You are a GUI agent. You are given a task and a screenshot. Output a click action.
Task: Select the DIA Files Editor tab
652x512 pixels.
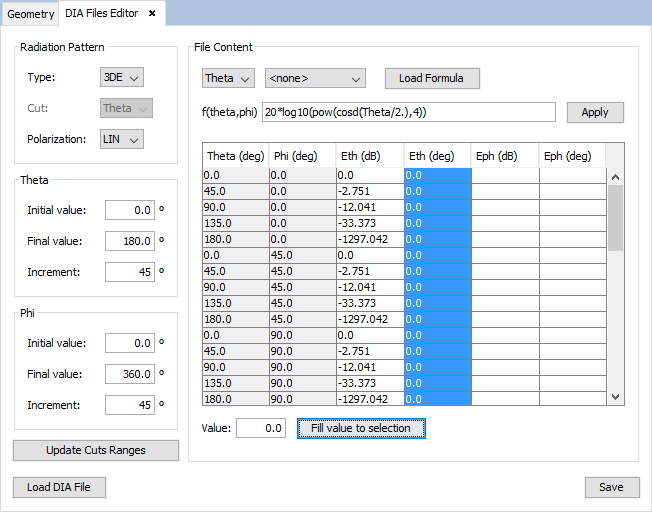(101, 14)
